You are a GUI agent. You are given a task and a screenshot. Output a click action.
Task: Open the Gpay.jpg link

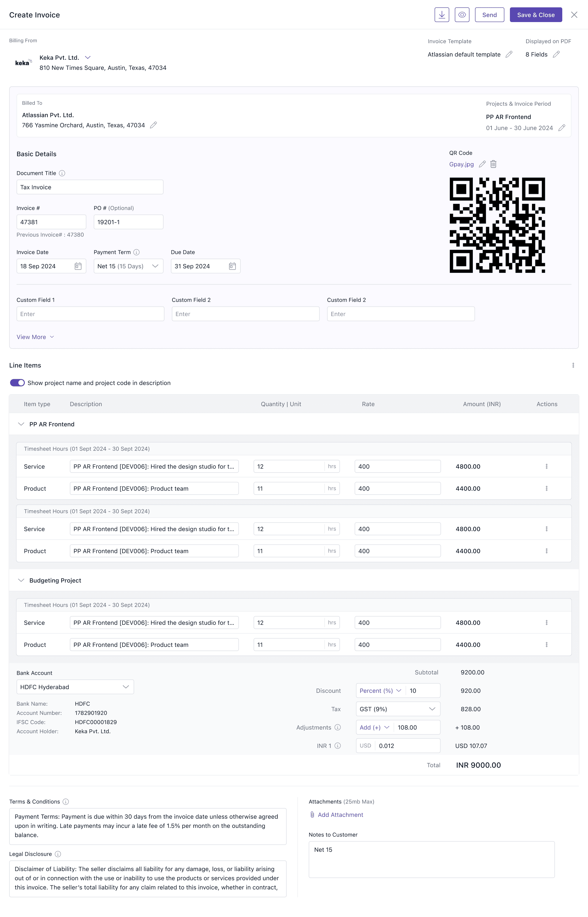461,164
